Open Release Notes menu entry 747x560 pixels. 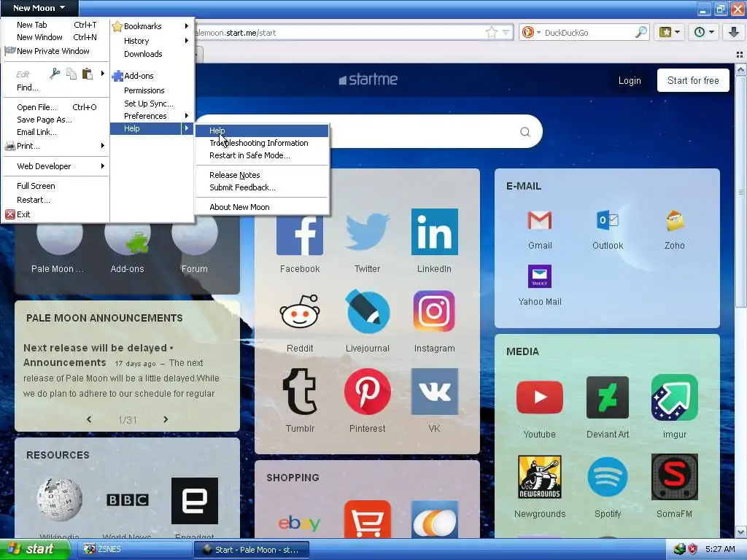tap(262, 175)
